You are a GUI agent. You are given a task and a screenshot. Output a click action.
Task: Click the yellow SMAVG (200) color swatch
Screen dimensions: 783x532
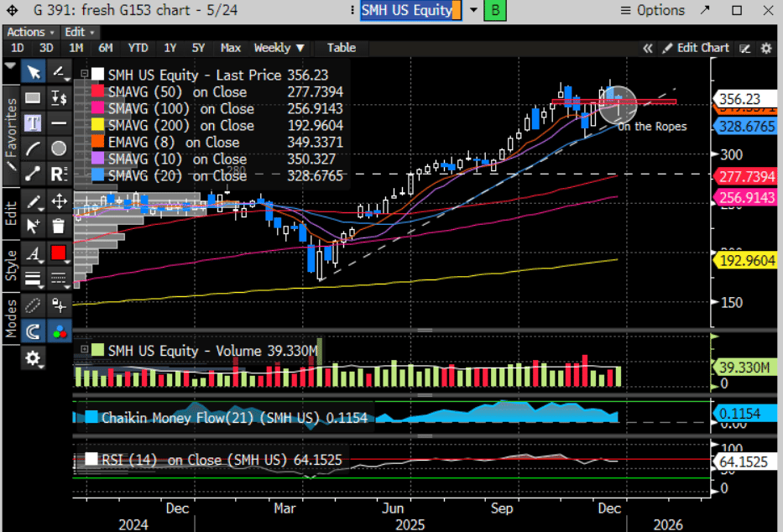coord(97,125)
